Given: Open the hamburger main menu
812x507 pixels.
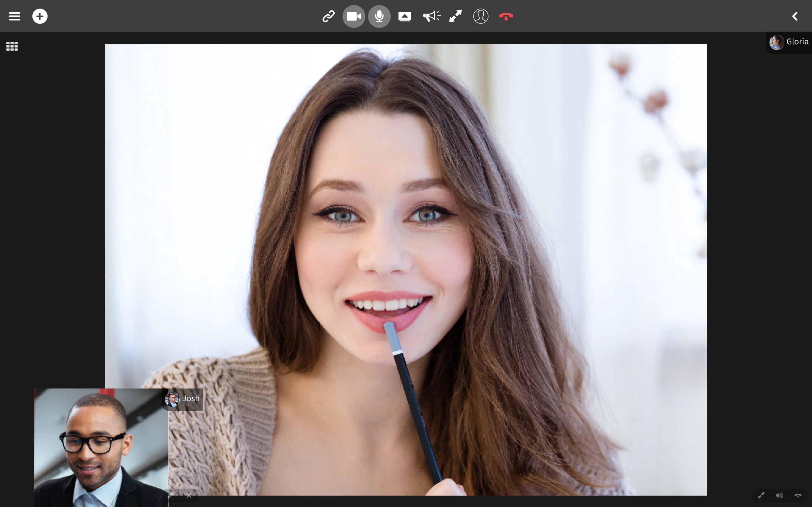Looking at the screenshot, I should tap(14, 16).
